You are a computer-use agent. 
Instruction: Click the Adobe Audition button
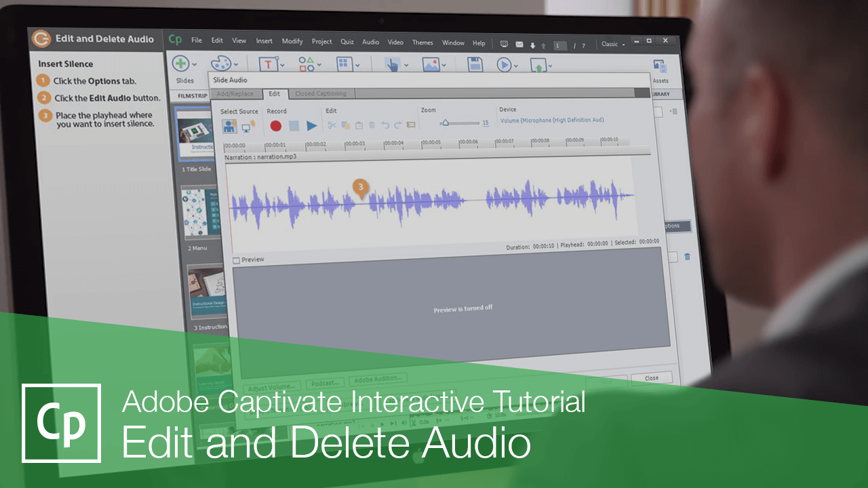pos(380,379)
